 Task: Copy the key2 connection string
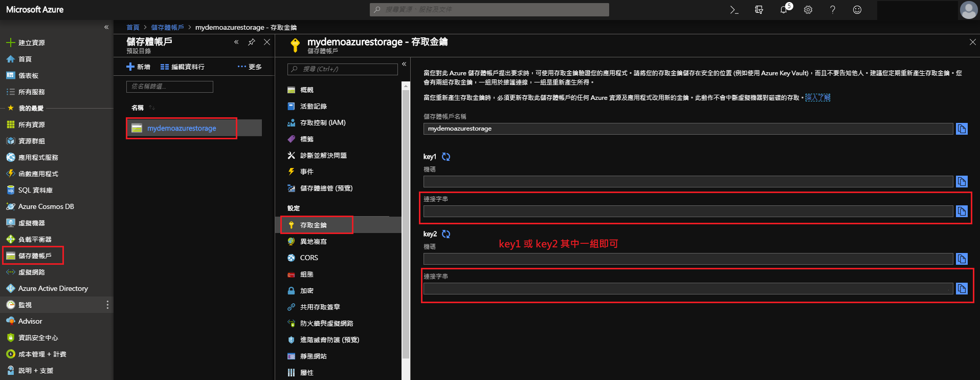(962, 289)
